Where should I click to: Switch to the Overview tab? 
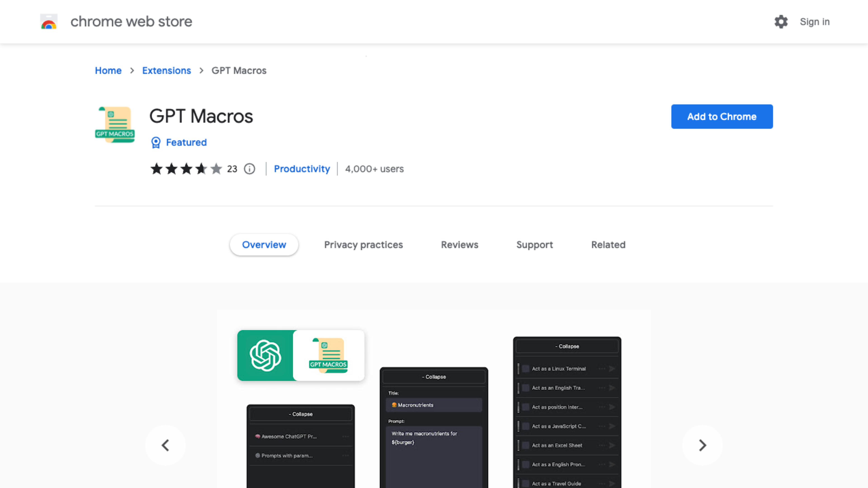pyautogui.click(x=264, y=245)
